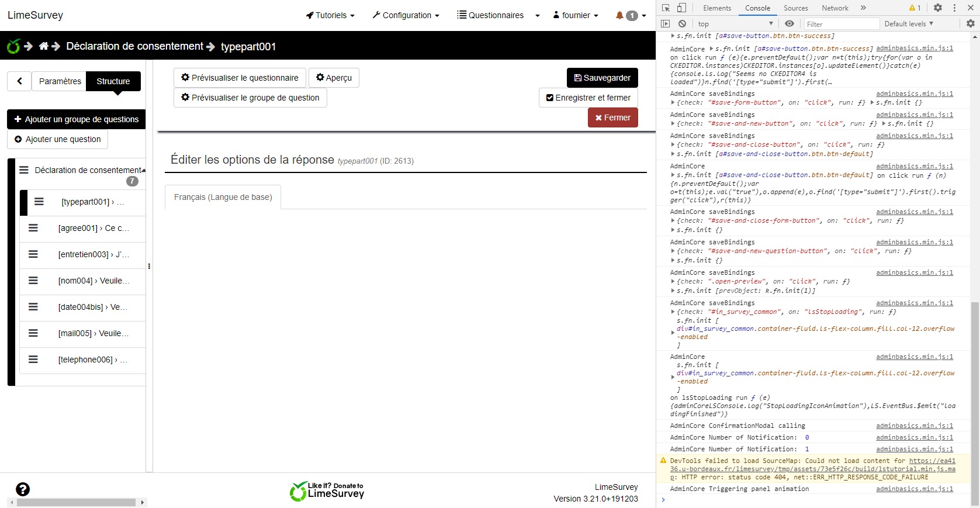Image resolution: width=980 pixels, height=508 pixels.
Task: Open Déclaration de consentement breadcrumb link
Action: click(135, 46)
